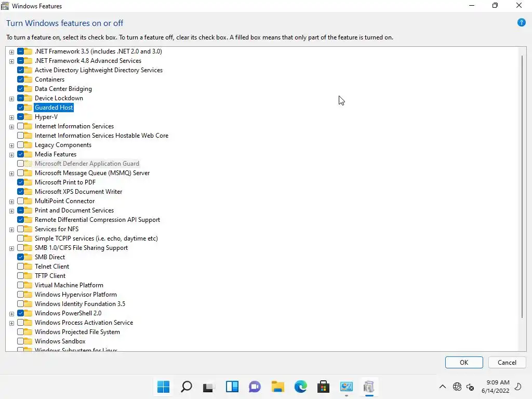Expand the Hyper-V node
The image size is (532, 399).
11,117
